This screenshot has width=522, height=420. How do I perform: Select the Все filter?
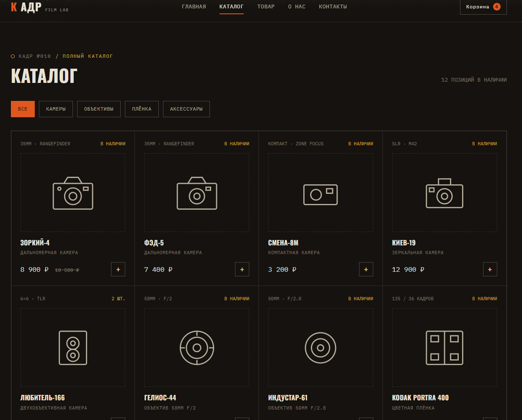click(x=23, y=109)
